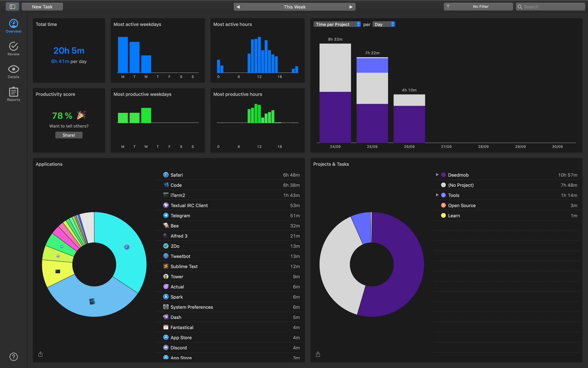Click the Bee app icon

pyautogui.click(x=166, y=226)
